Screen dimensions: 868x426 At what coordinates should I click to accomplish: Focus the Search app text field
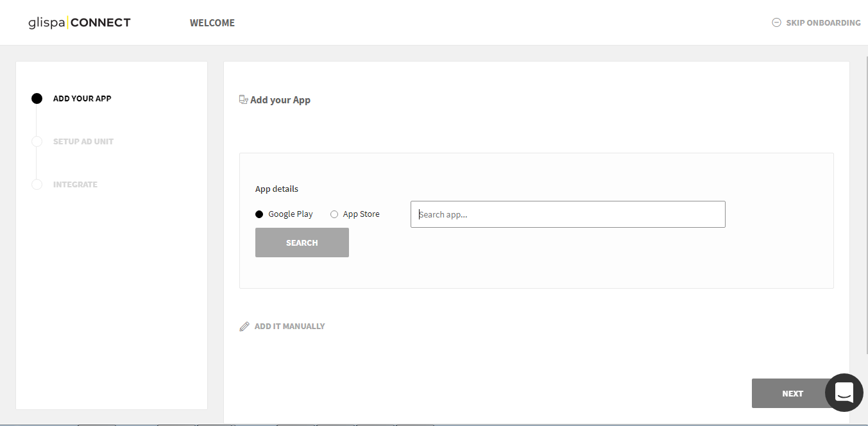[x=568, y=214]
